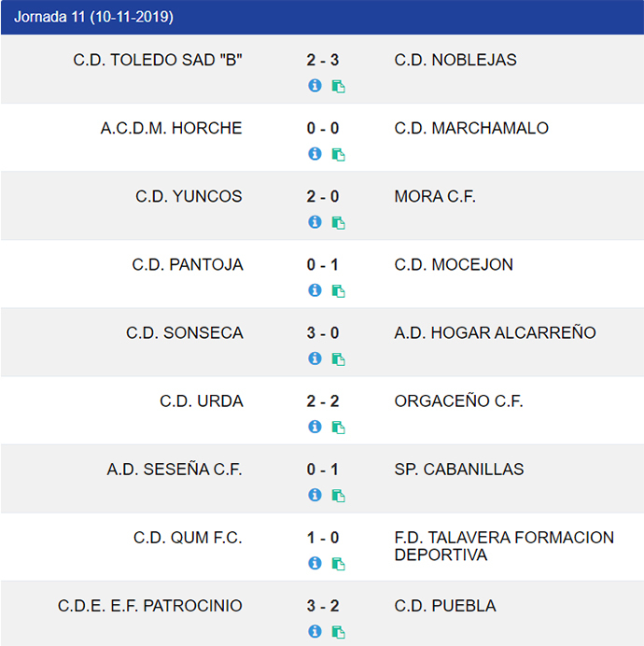The width and height of the screenshot is (644, 646).
Task: Click info icon for Patrocinio 3-2 Puebla
Action: coord(315,631)
